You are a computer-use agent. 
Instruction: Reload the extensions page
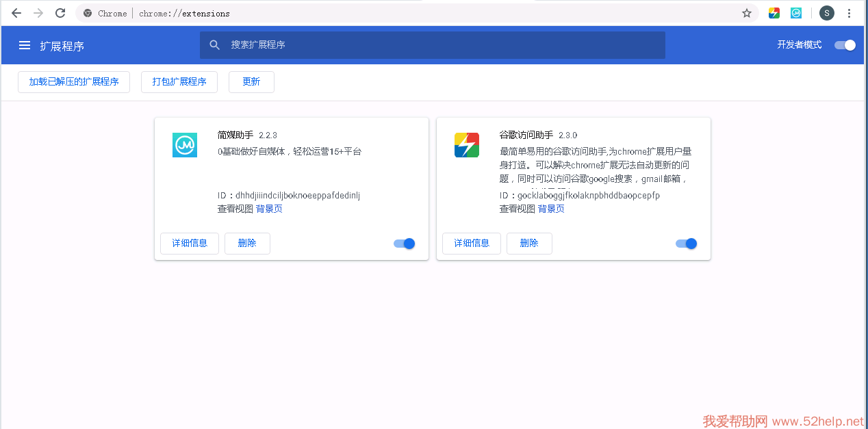point(60,13)
